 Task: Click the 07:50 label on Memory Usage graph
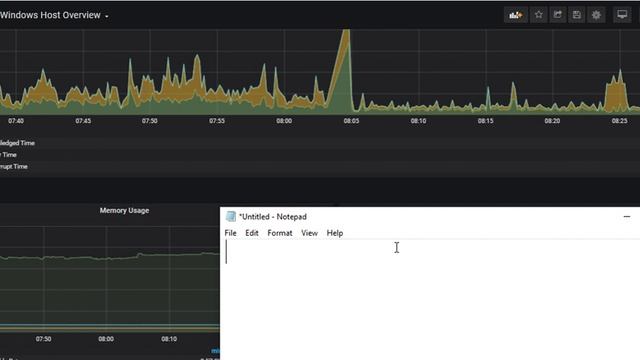tap(43, 339)
